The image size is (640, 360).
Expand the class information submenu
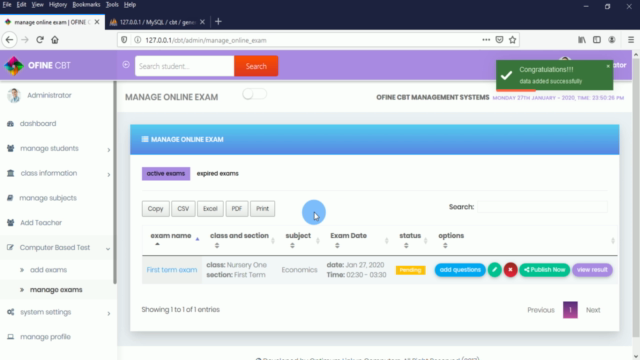coord(109,175)
